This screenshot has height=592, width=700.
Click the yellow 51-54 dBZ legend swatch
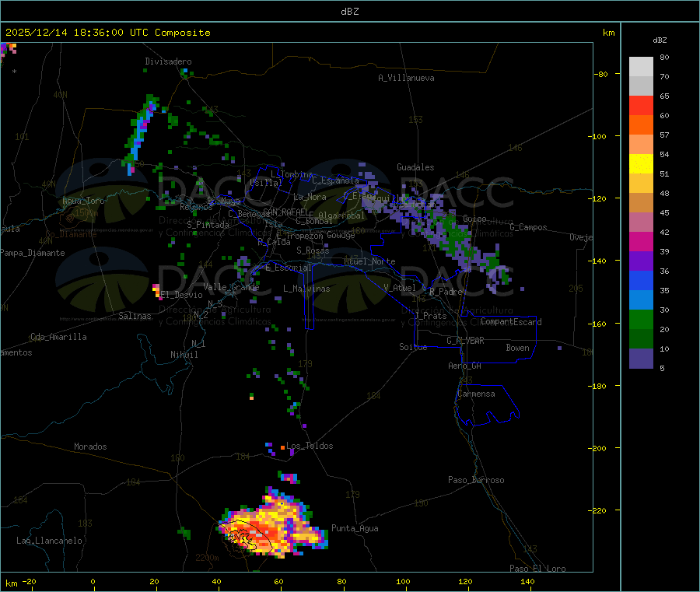pyautogui.click(x=641, y=164)
